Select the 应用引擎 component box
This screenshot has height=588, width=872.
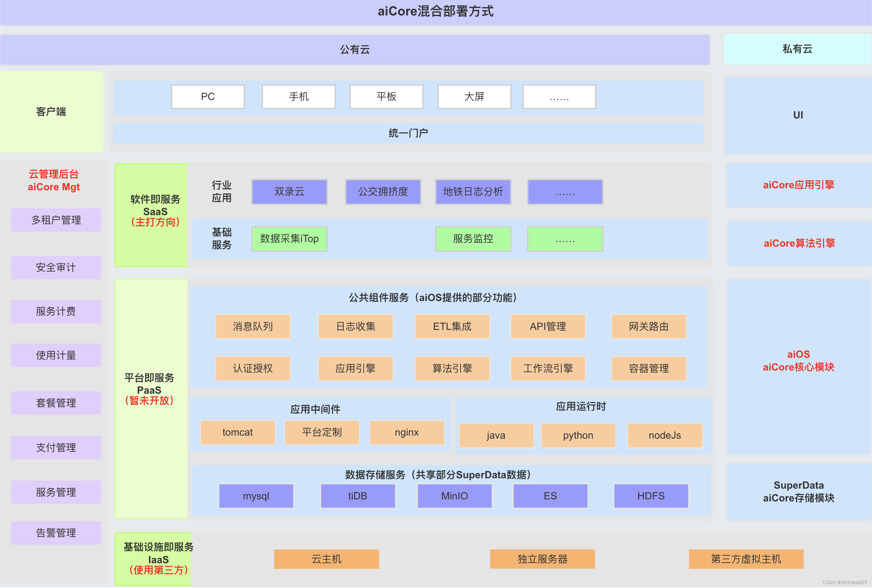point(356,369)
